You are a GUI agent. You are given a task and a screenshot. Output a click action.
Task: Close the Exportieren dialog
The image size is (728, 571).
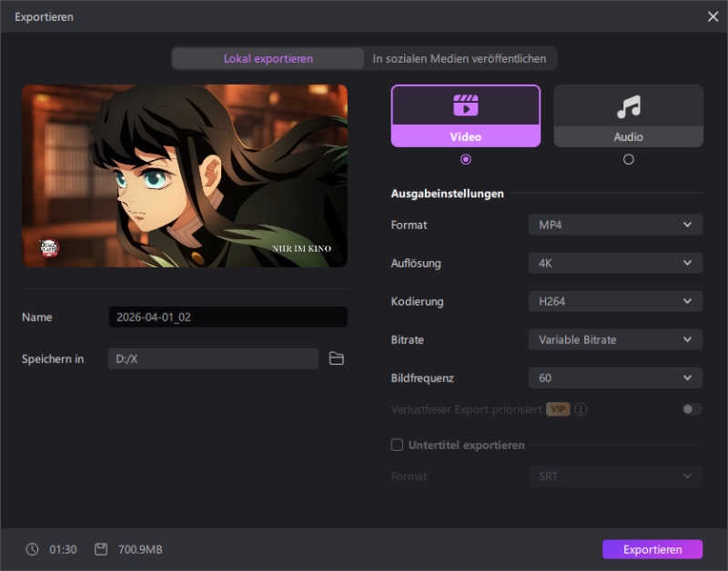[x=713, y=16]
